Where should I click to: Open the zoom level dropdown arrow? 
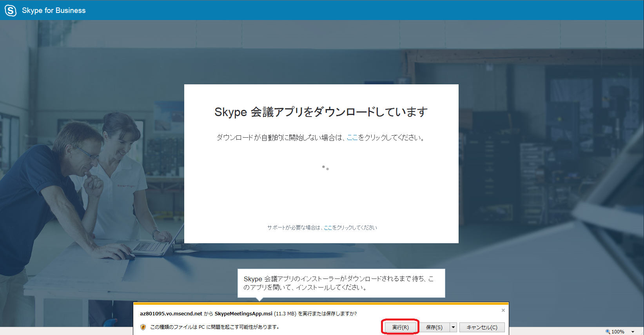coord(633,332)
